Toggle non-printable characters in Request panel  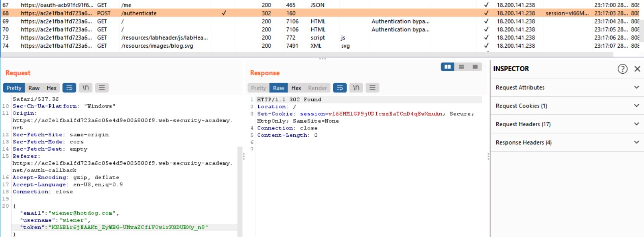[85, 88]
